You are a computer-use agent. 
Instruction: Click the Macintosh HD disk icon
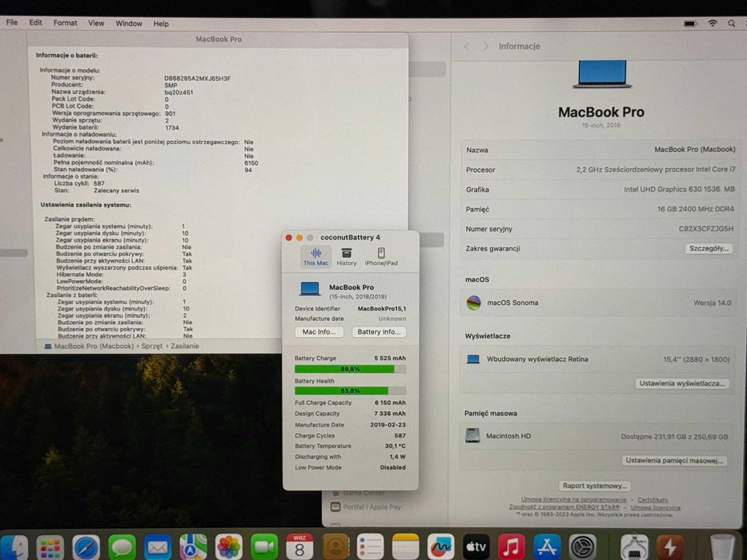(472, 436)
